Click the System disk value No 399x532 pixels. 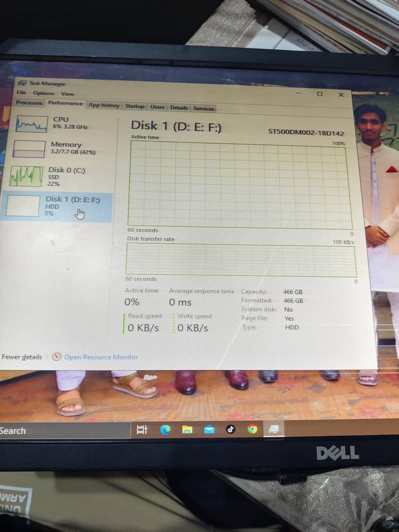(x=288, y=309)
